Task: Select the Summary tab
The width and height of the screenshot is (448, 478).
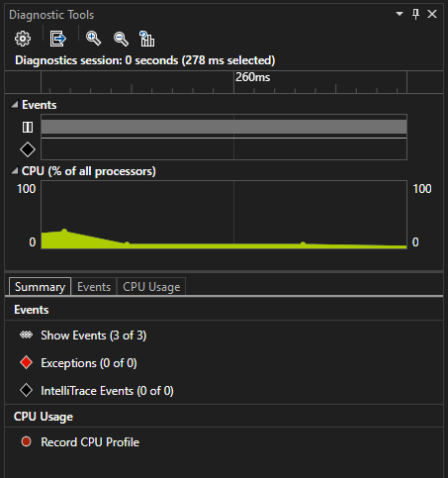Action: [40, 286]
